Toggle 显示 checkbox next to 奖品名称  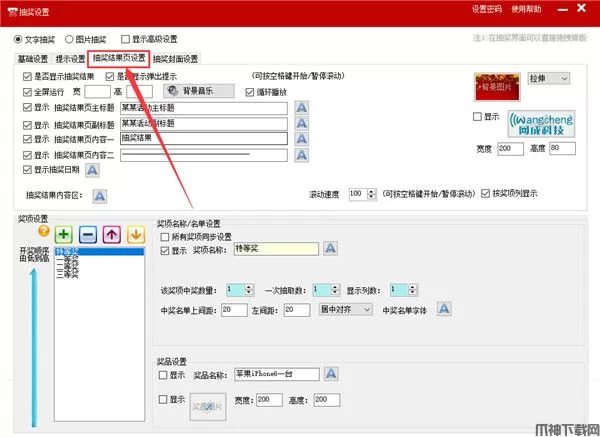163,375
